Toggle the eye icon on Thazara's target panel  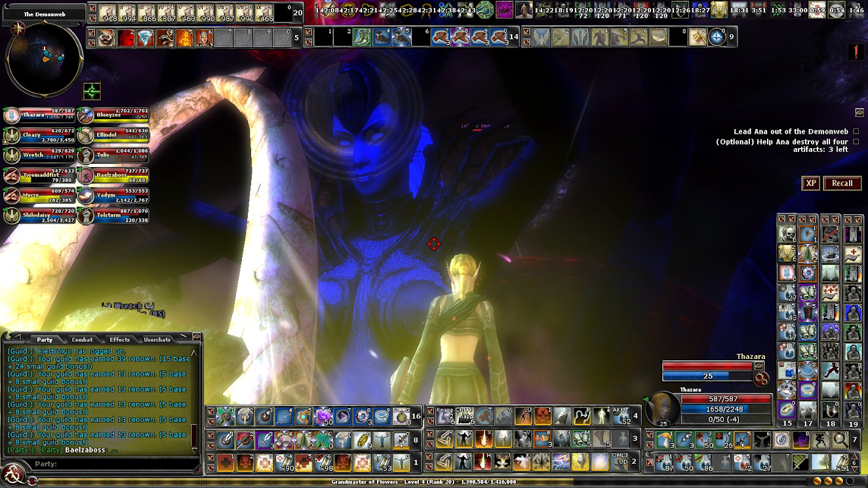759,366
